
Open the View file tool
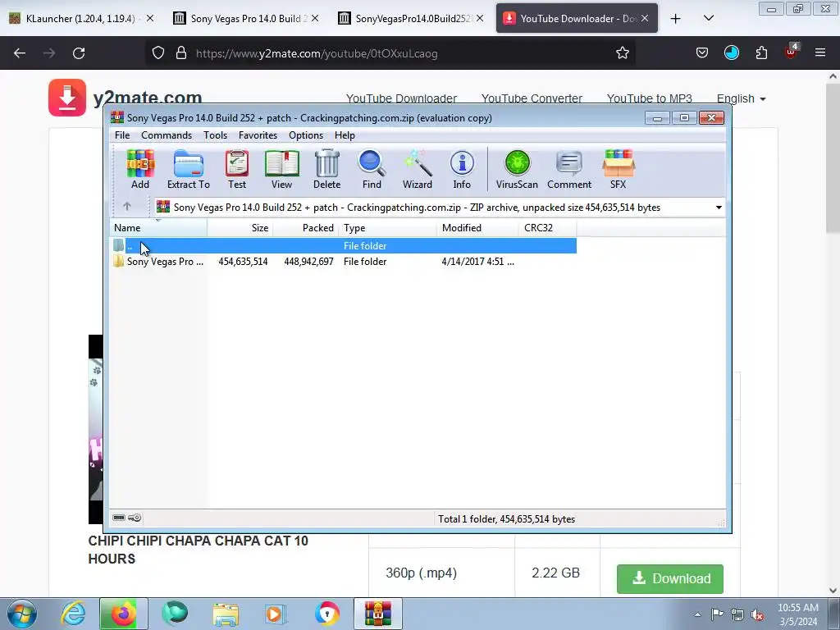[x=282, y=169]
